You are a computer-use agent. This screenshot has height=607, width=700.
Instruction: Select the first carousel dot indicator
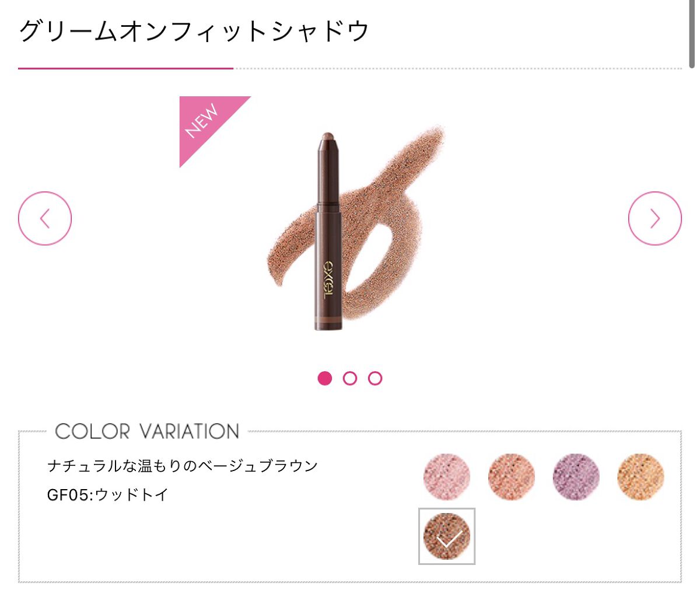click(x=325, y=378)
